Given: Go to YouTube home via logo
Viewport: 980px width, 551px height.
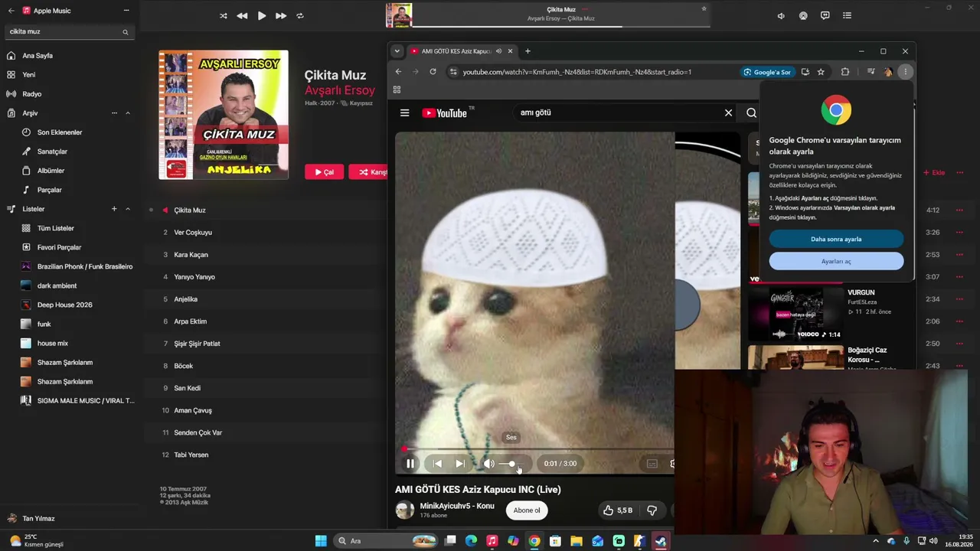Looking at the screenshot, I should 446,112.
